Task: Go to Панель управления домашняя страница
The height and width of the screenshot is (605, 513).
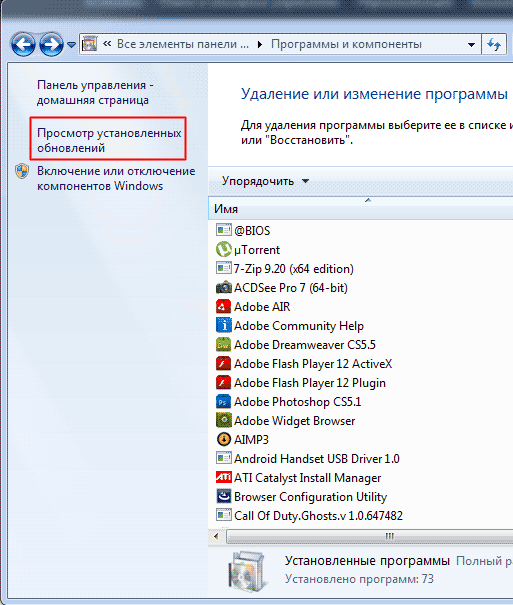Action: (95, 92)
